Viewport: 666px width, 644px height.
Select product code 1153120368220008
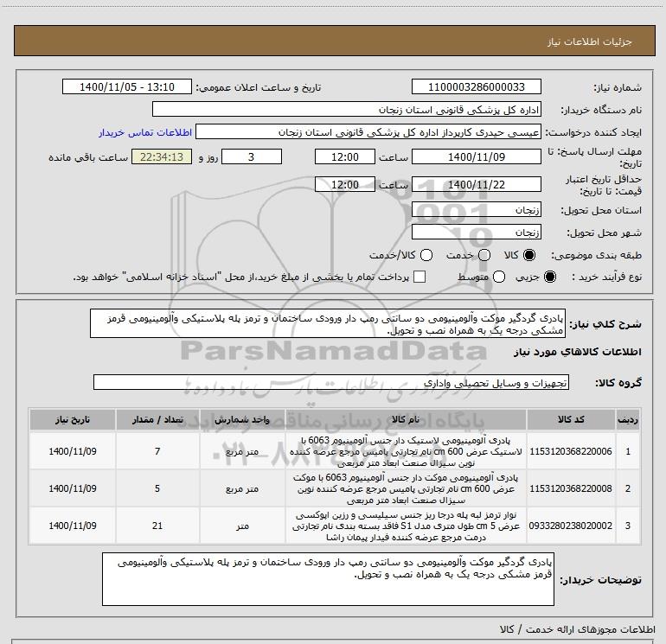click(571, 488)
